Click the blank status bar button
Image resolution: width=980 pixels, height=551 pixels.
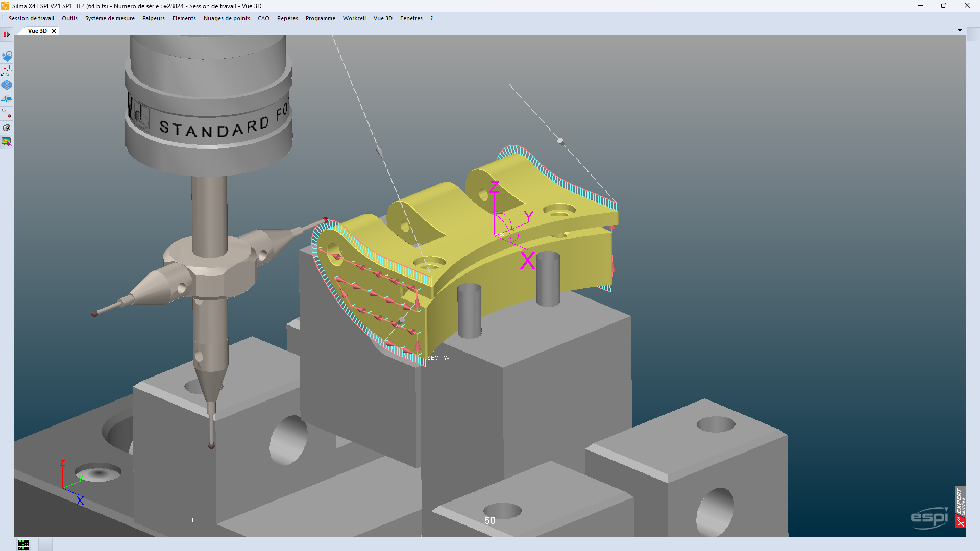[x=45, y=544]
